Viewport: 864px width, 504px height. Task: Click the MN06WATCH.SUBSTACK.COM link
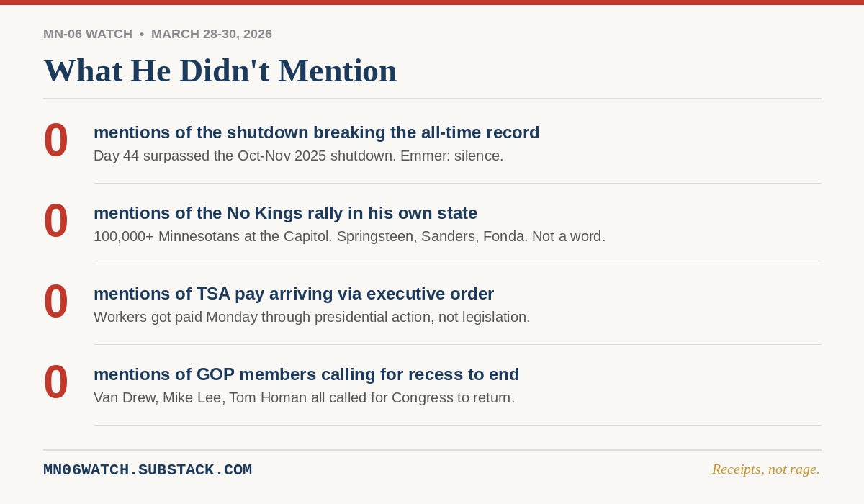coord(148,470)
